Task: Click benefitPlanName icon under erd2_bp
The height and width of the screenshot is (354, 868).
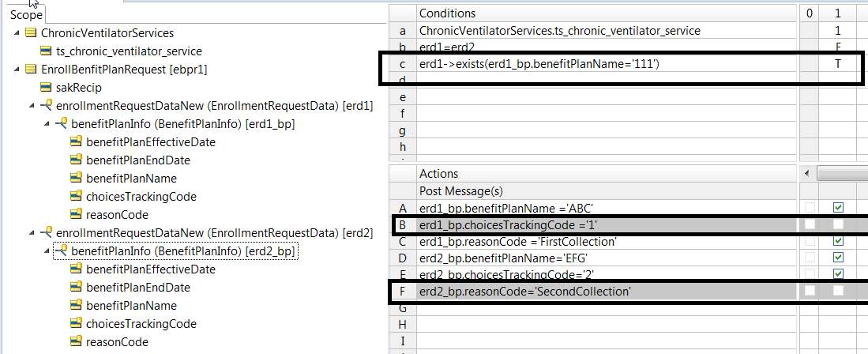Action: pos(76,306)
